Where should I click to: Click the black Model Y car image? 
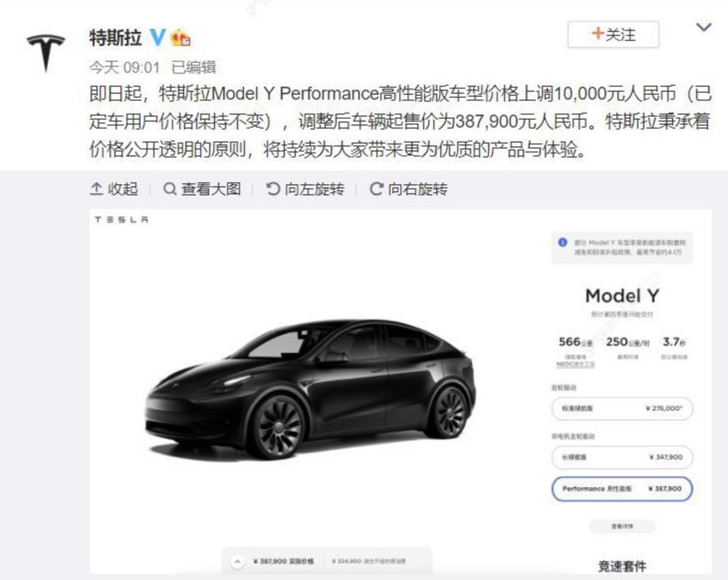pyautogui.click(x=311, y=390)
